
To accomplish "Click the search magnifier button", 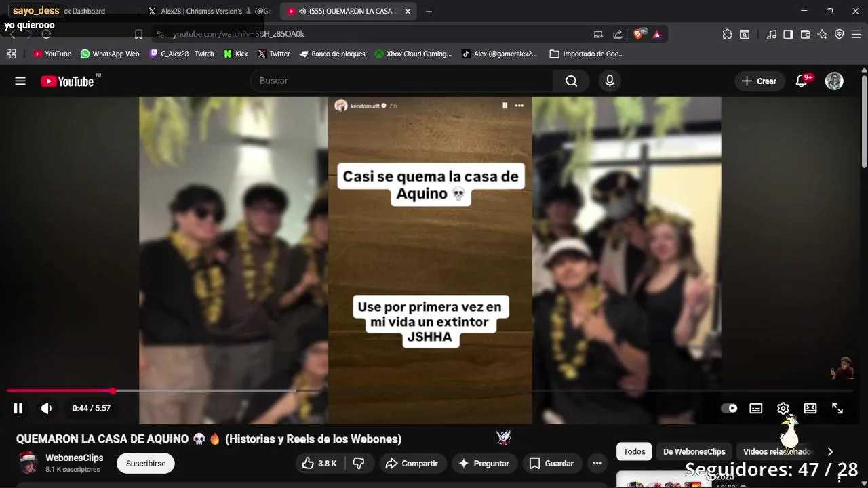I will [572, 81].
